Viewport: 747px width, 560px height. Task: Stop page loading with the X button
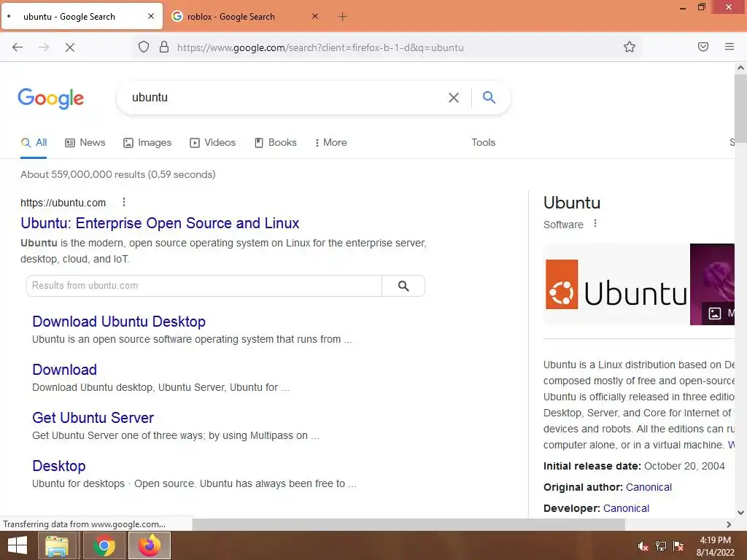pos(69,47)
